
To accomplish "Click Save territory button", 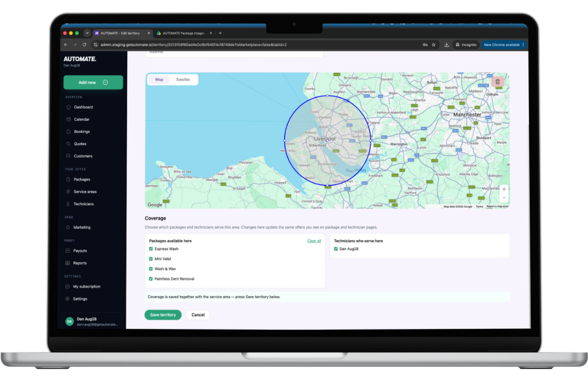I will [x=163, y=315].
